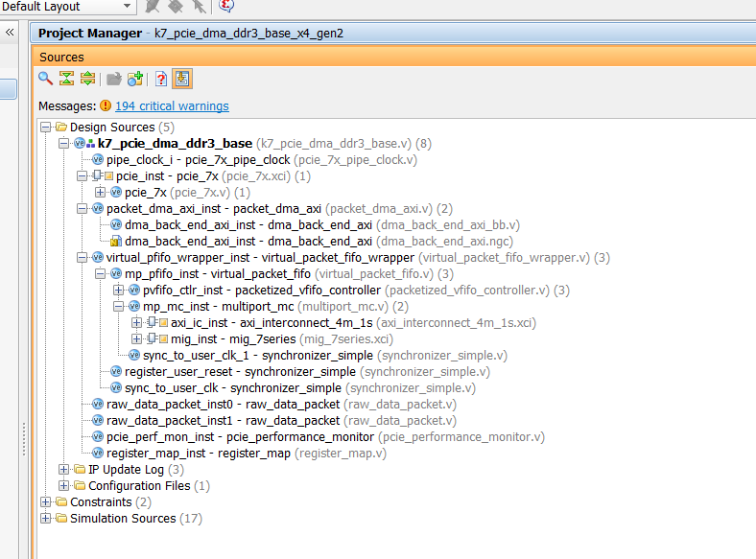
Task: Click the Search magnifier icon in Sources
Action: (x=45, y=79)
